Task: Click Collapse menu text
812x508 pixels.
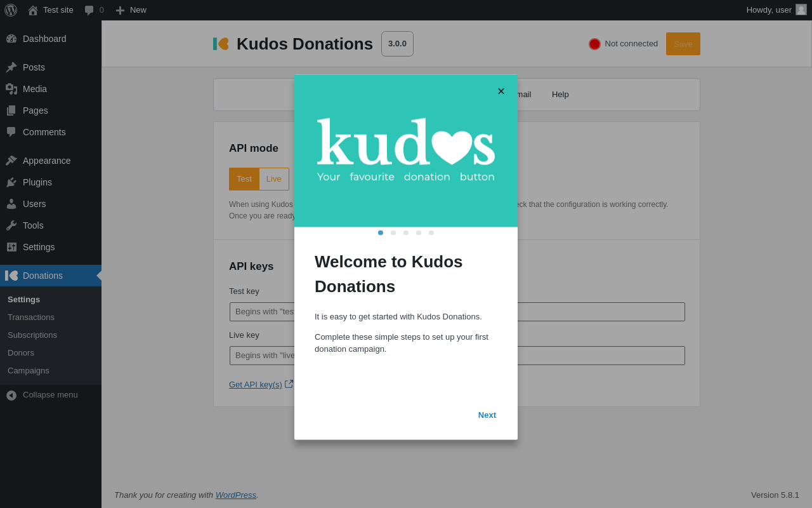Action: [x=50, y=395]
